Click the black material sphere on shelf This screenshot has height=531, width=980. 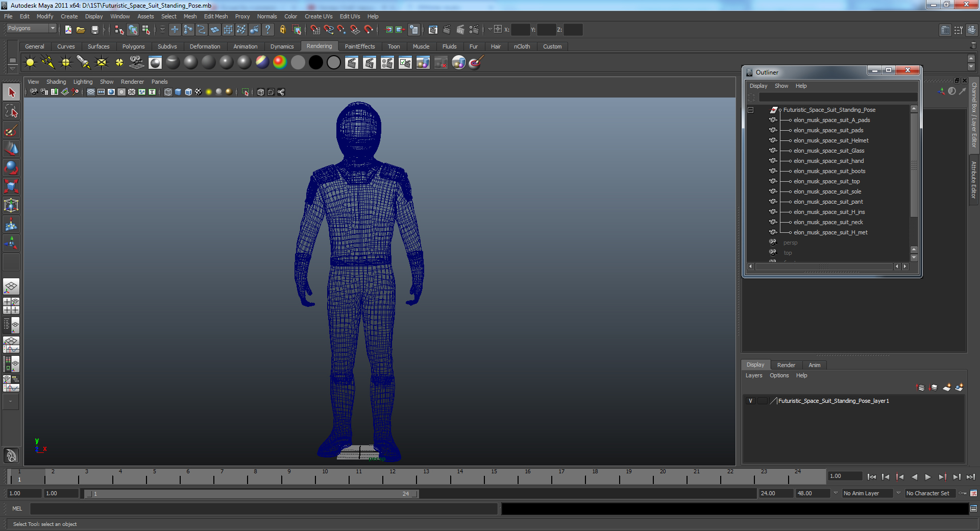coord(315,63)
